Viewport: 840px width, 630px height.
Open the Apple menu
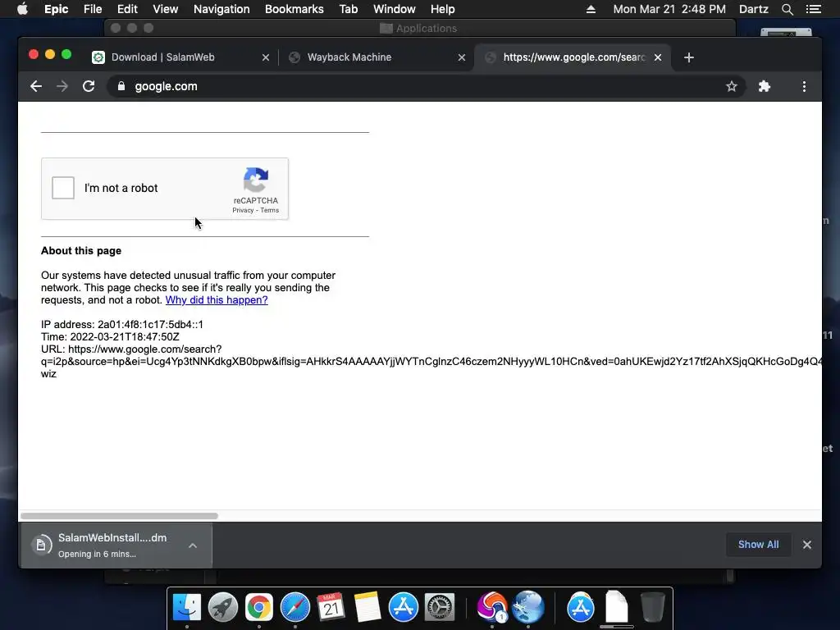(22, 9)
